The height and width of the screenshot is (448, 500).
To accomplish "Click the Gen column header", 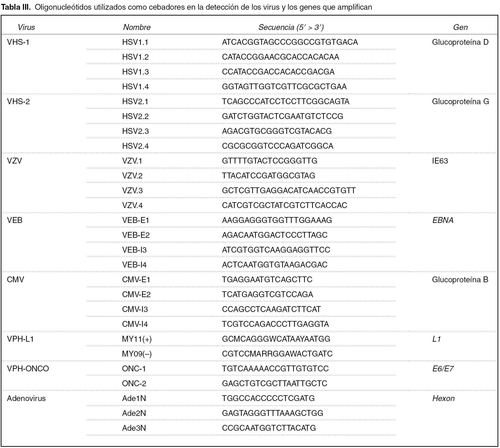I will [460, 27].
